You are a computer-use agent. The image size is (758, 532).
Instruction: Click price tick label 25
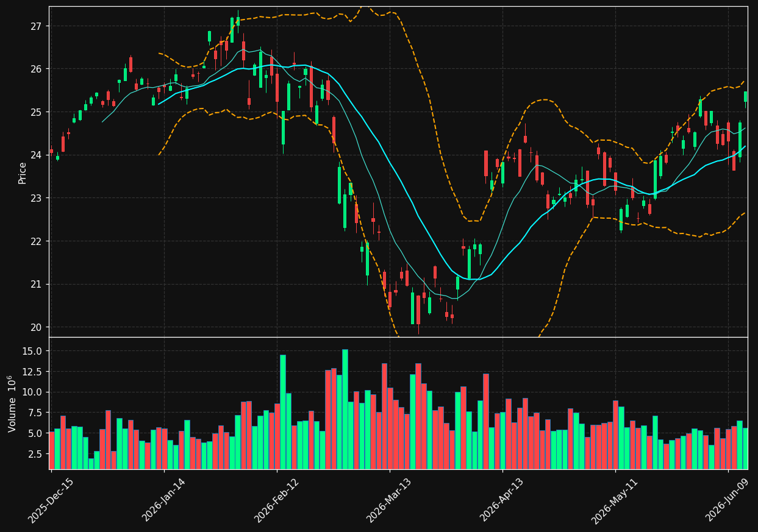tap(35, 112)
